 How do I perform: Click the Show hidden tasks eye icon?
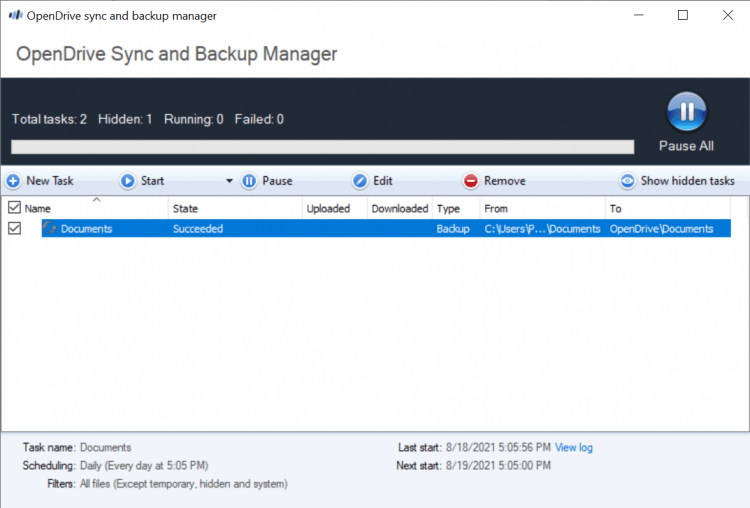(x=628, y=181)
